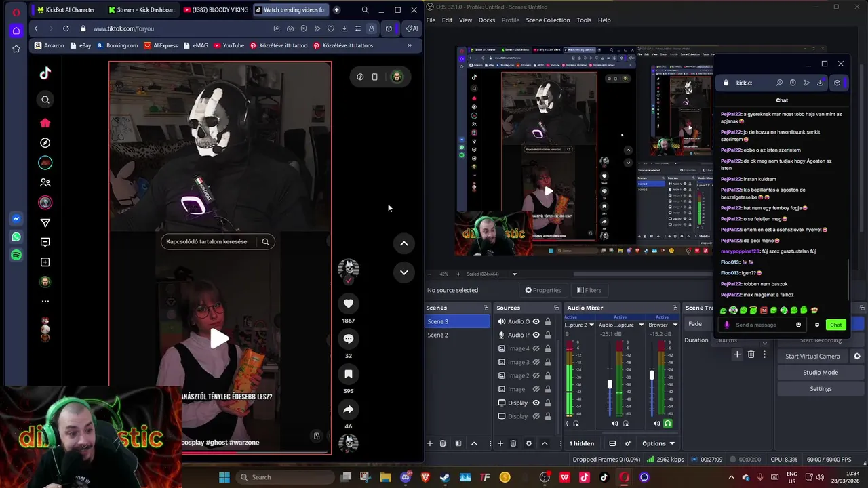Go to previous TikTok video with up arrow

[x=404, y=243]
